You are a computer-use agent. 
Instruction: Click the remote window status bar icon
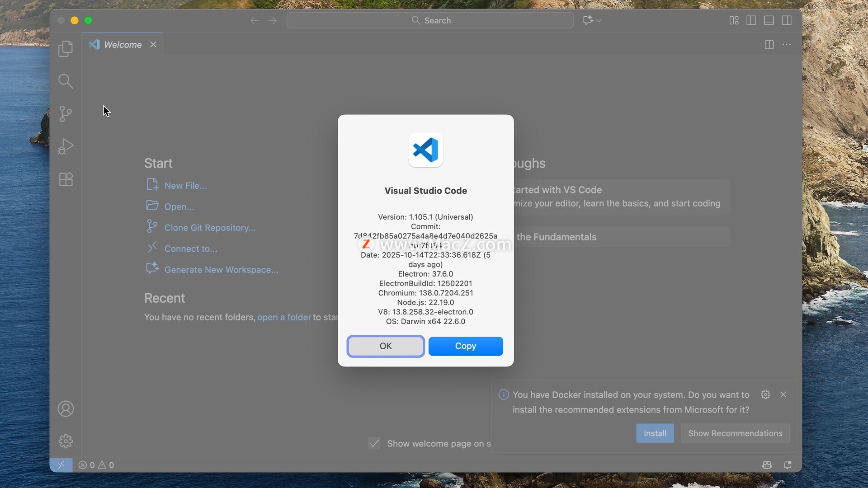click(61, 465)
